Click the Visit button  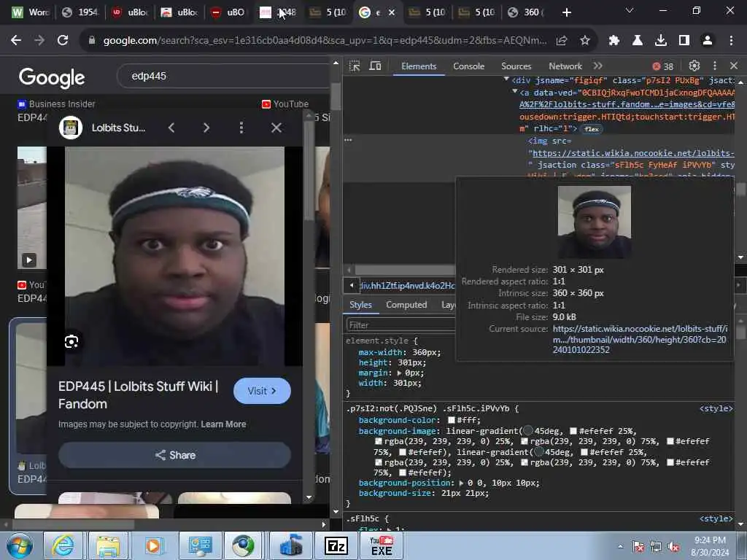(262, 391)
